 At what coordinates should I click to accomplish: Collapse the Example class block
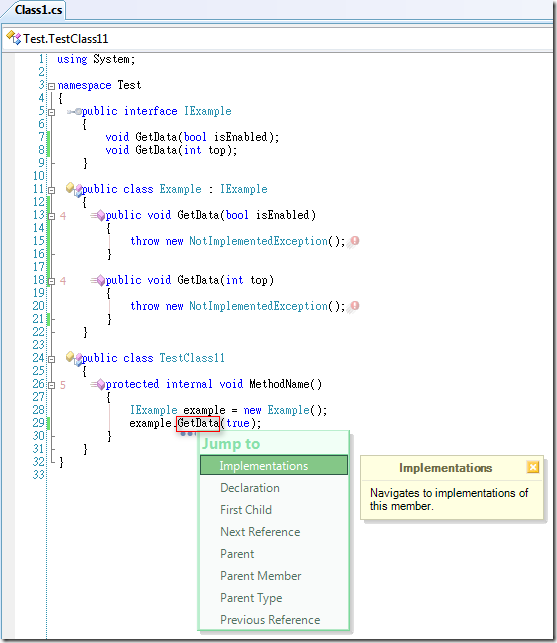(x=52, y=190)
